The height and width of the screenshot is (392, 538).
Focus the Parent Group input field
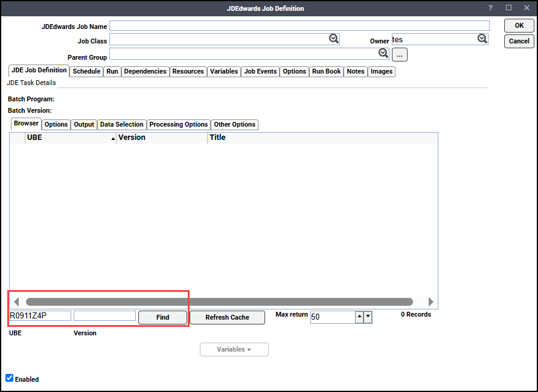249,54
